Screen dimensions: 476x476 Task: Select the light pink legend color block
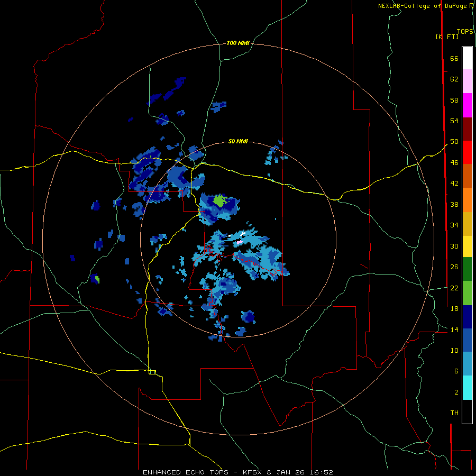(x=467, y=81)
